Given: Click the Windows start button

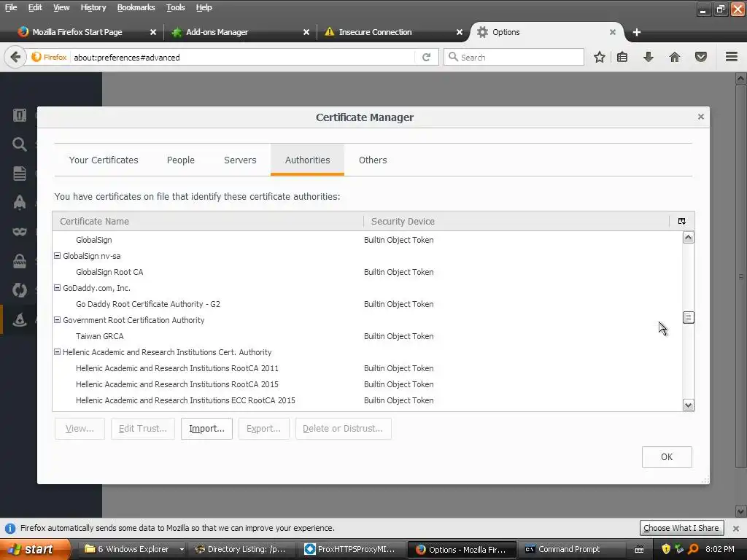Looking at the screenshot, I should click(34, 549).
